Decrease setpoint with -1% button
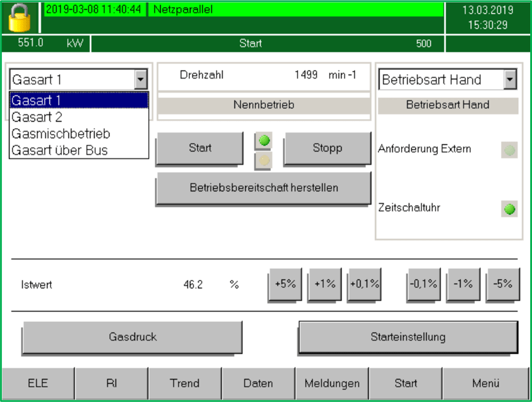Image resolution: width=532 pixels, height=402 pixels. (x=462, y=285)
